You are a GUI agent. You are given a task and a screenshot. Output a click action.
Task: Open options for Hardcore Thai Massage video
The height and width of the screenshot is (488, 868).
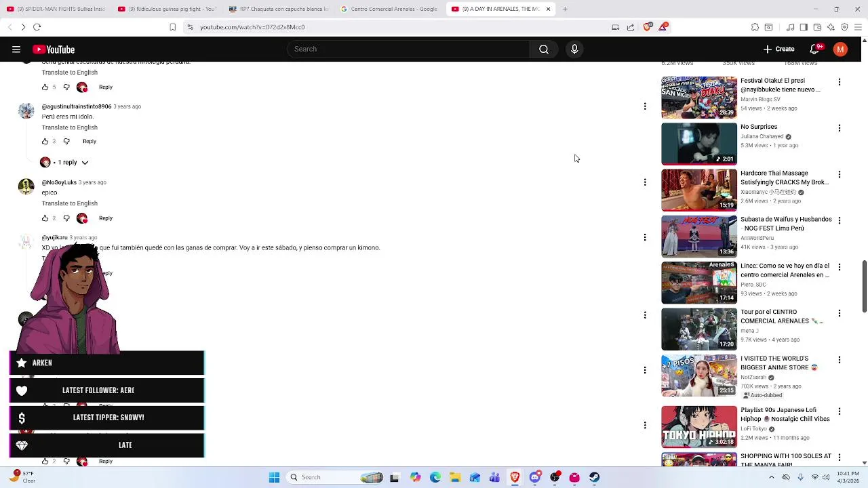pyautogui.click(x=840, y=174)
